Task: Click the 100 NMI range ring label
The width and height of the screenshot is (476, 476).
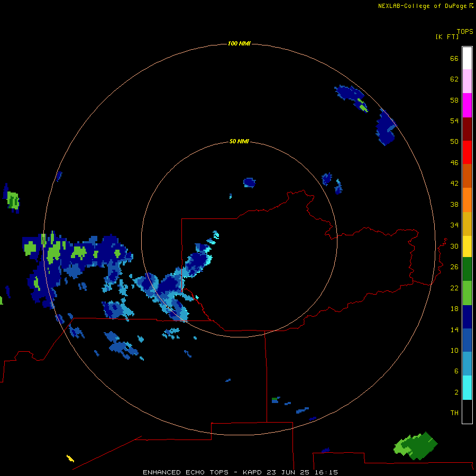Action: point(239,43)
